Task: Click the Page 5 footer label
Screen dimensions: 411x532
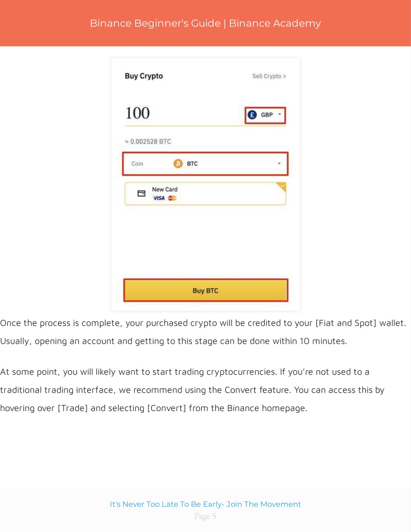Action: (205, 516)
